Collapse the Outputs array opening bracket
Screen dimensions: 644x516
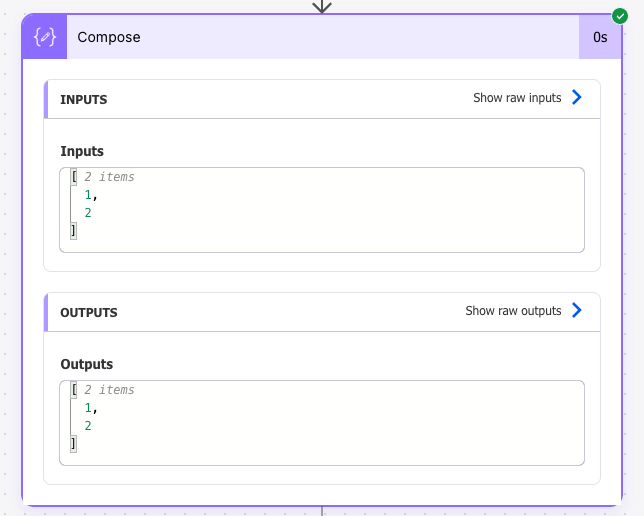(x=74, y=389)
